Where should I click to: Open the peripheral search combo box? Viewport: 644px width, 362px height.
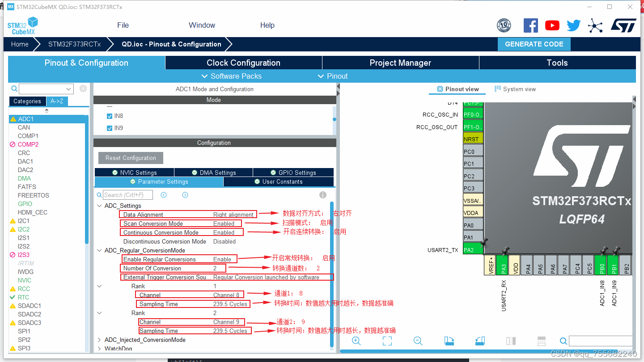click(x=46, y=89)
